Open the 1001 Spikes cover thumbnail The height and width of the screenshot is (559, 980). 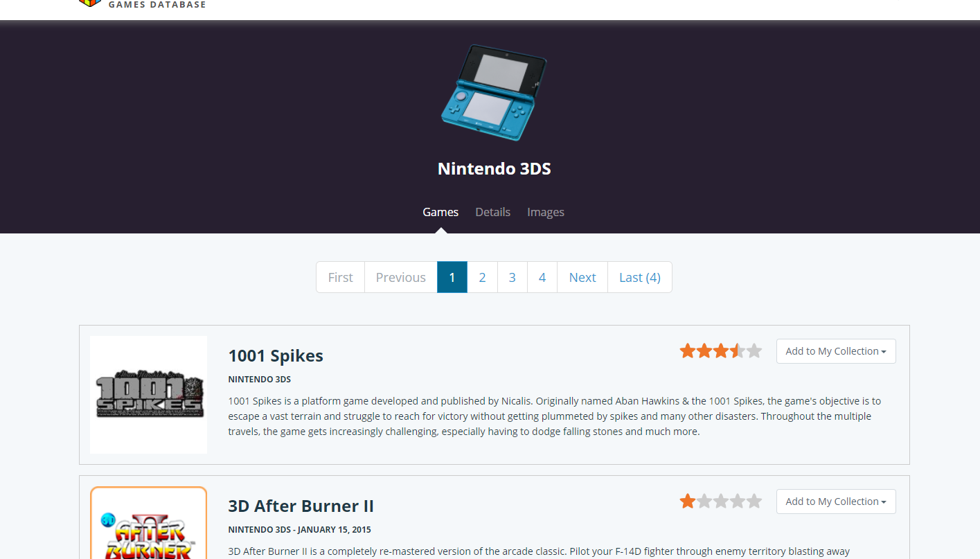click(149, 395)
